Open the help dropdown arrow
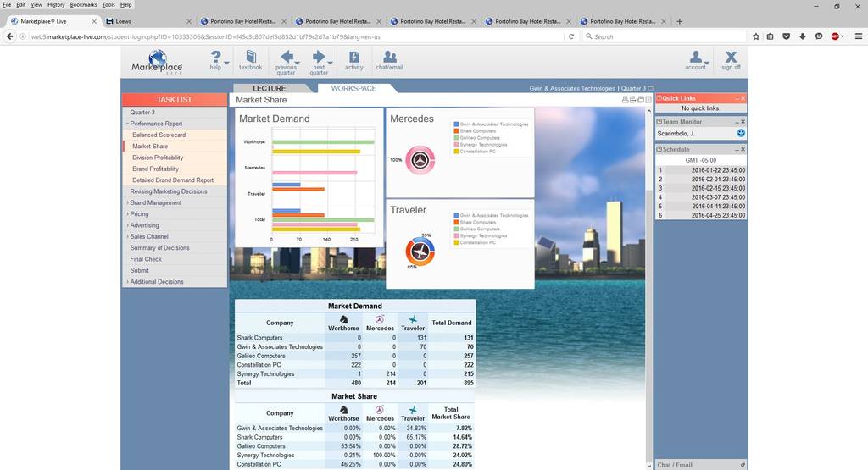The height and width of the screenshot is (470, 868). (225, 63)
